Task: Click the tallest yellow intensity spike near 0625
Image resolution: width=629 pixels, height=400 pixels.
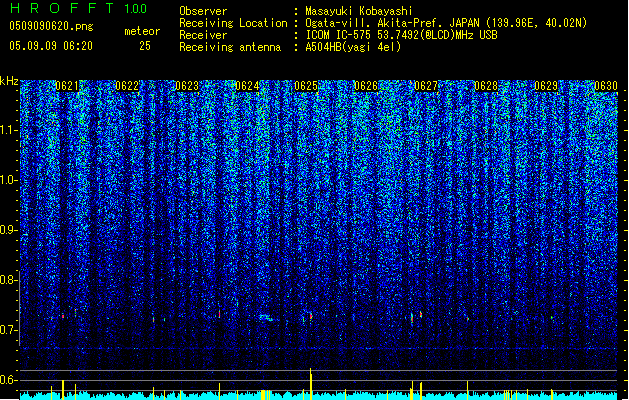Action: pos(310,383)
